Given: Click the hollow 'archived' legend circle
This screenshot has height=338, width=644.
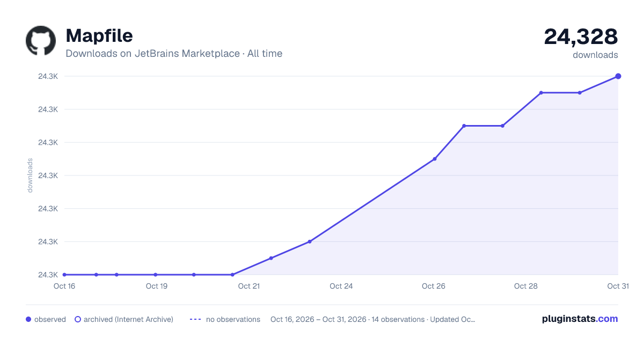Looking at the screenshot, I should [78, 319].
